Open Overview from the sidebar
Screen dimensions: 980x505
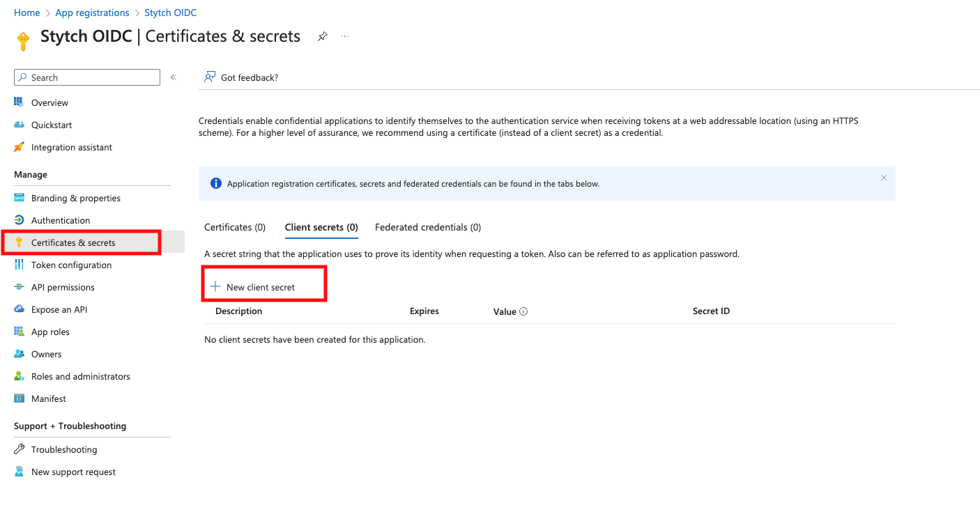pyautogui.click(x=49, y=102)
